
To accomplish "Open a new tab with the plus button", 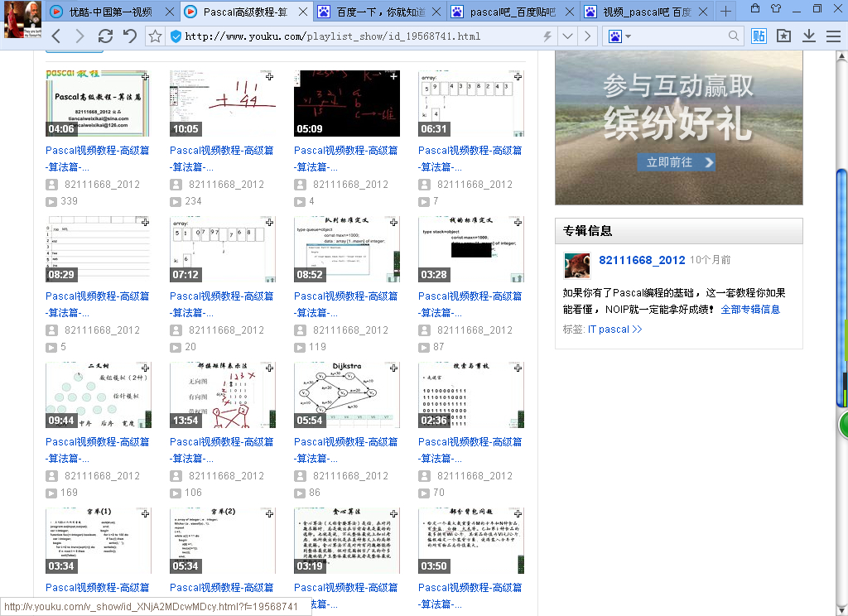I will 725,11.
